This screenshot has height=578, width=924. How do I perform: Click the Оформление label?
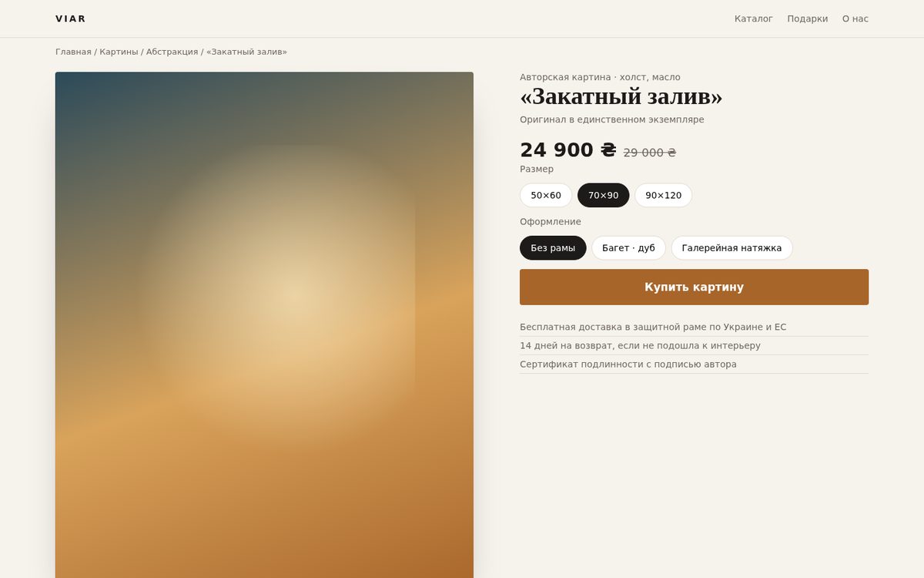pyautogui.click(x=551, y=222)
